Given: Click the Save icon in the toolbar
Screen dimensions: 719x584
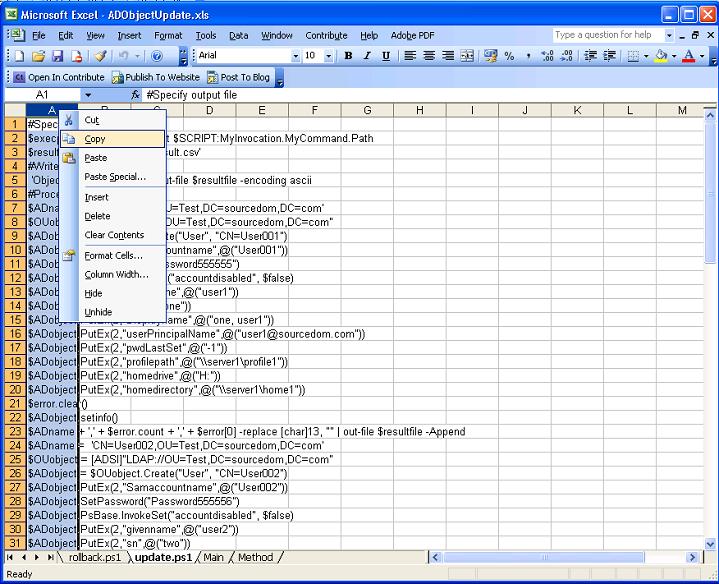Looking at the screenshot, I should coord(56,56).
